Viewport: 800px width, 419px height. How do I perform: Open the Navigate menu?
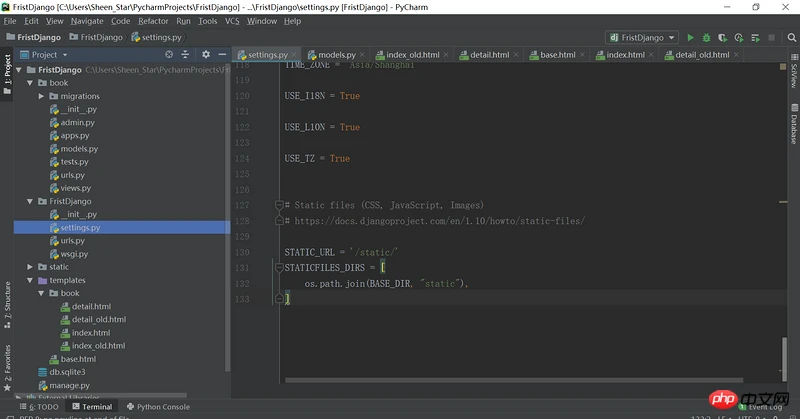tap(87, 21)
